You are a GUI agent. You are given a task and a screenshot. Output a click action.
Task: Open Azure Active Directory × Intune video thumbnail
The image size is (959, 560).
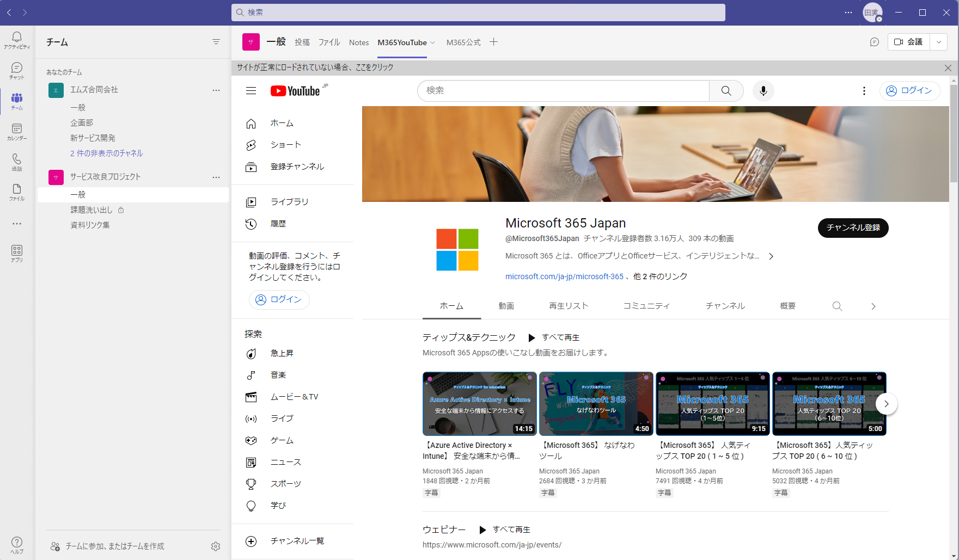pyautogui.click(x=480, y=404)
